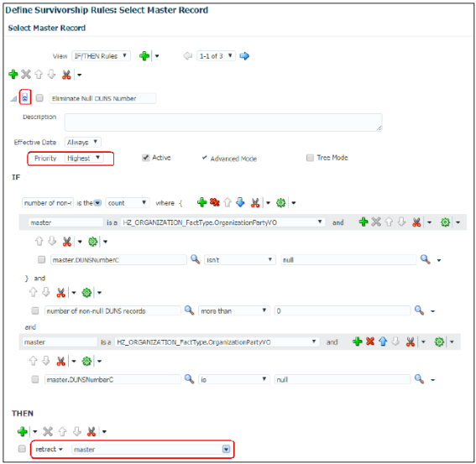
Task: Cut action with scissors under THEN
Action: tap(91, 431)
